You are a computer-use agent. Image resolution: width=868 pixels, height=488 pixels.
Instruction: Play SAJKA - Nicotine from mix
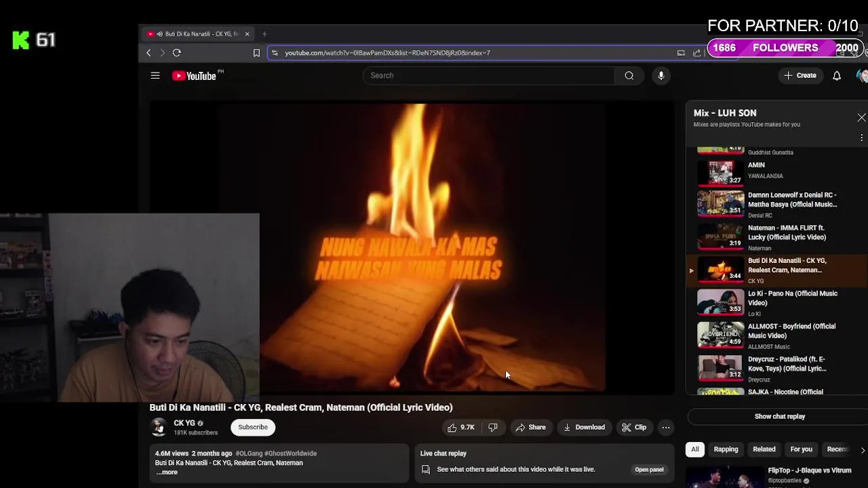pyautogui.click(x=776, y=391)
